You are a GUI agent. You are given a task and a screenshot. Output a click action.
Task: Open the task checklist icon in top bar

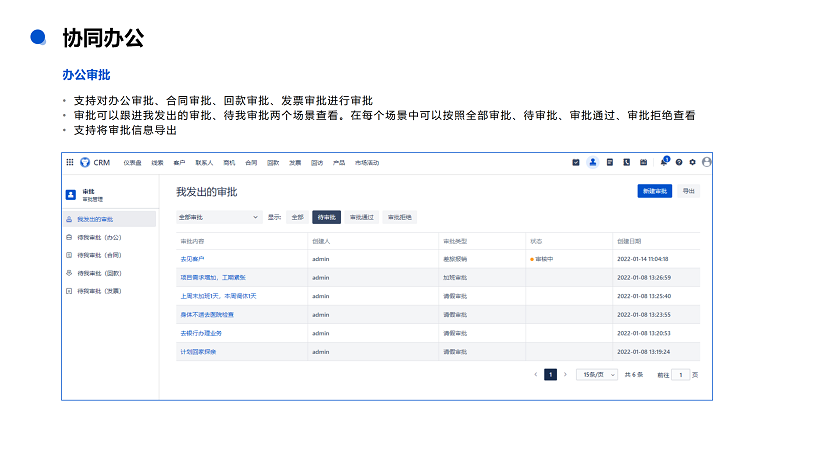(x=576, y=163)
